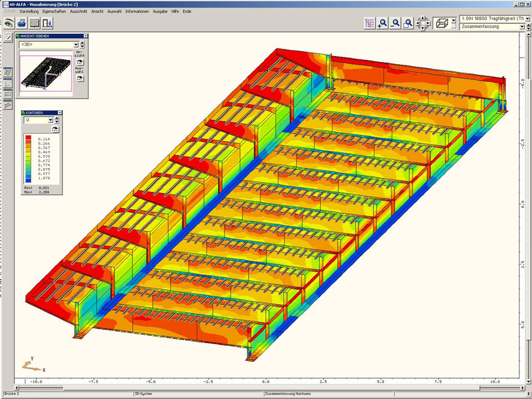
Task: Click the zoom out magnifier icon
Action: pyautogui.click(x=395, y=23)
